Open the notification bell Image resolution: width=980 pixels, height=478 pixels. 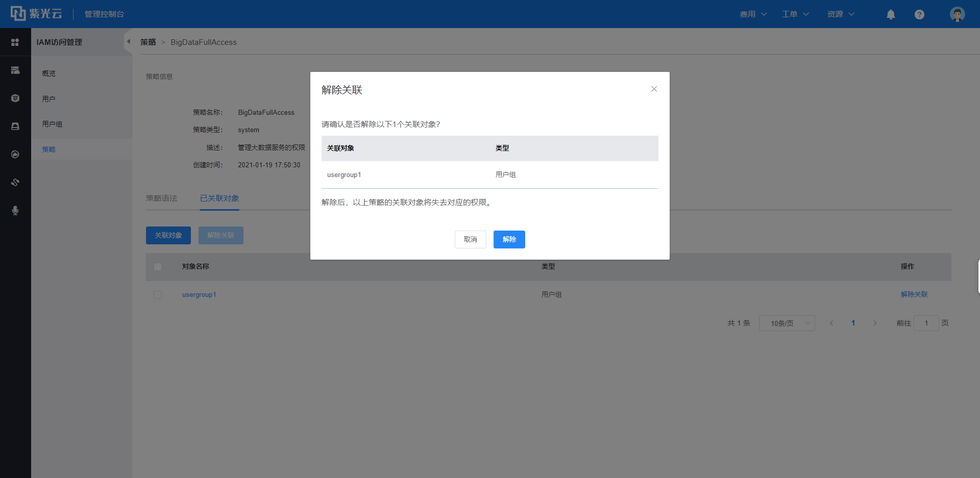(891, 14)
